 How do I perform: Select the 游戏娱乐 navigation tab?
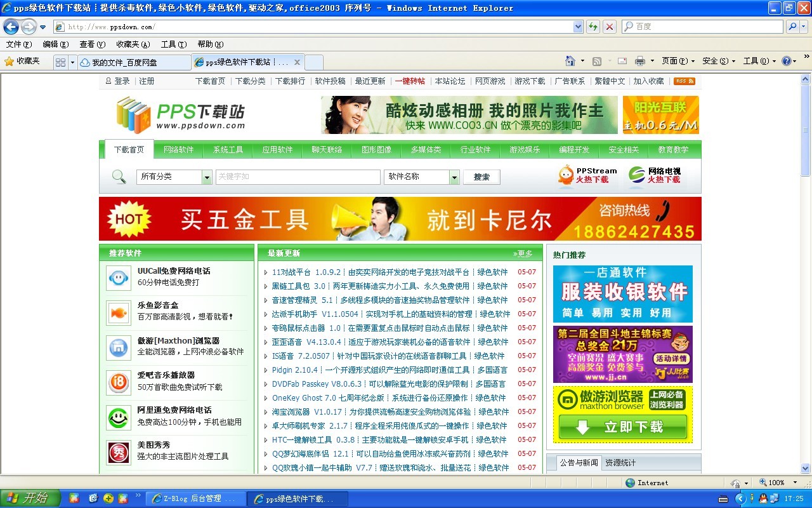point(525,150)
